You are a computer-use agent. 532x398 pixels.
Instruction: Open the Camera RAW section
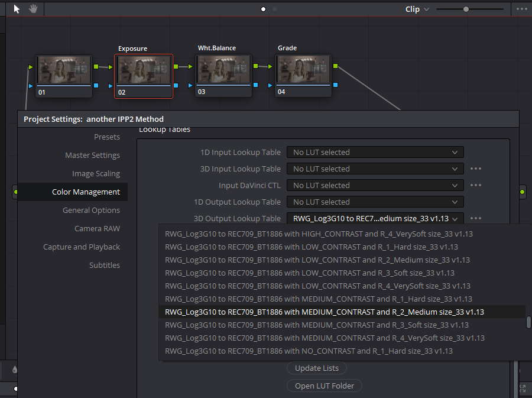click(97, 228)
